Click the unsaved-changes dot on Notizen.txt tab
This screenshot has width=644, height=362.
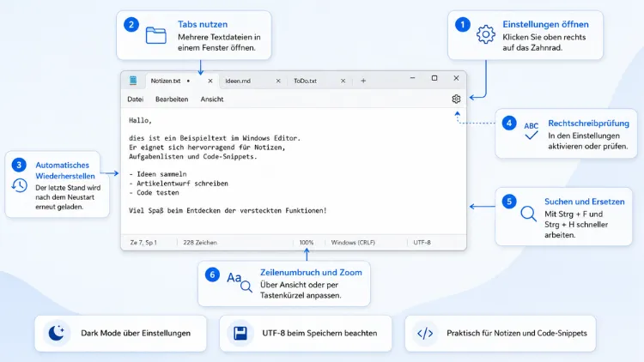pyautogui.click(x=188, y=81)
